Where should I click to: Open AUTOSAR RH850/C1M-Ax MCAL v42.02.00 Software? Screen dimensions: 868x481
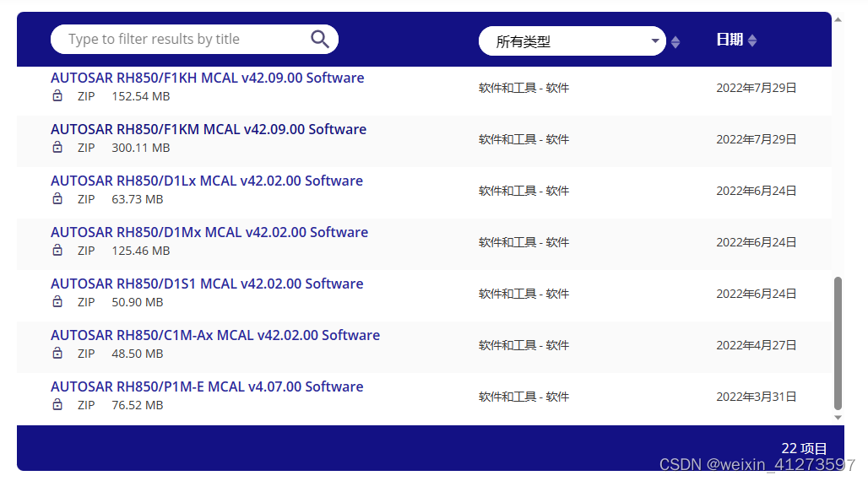coord(215,335)
